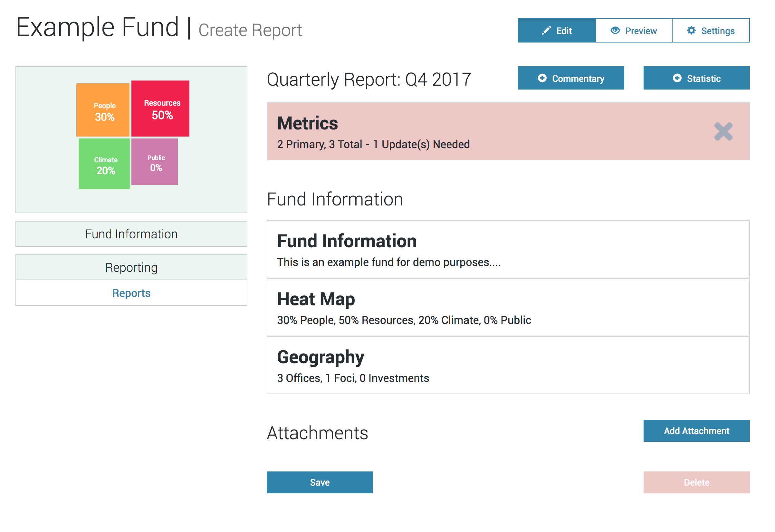Click the plus icon beside Statistic
This screenshot has width=775, height=532.
click(677, 78)
